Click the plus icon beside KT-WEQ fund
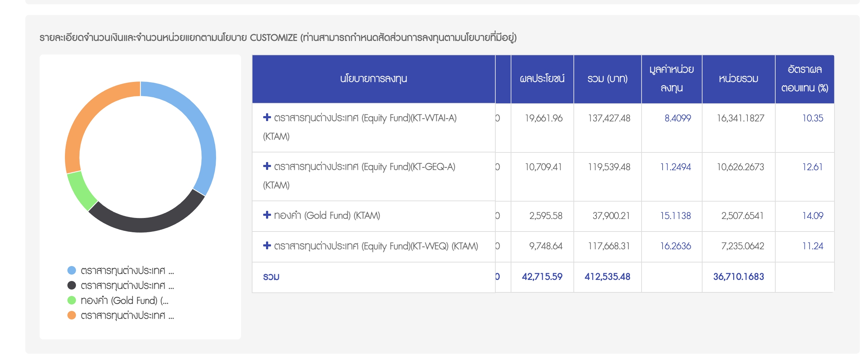 pos(267,245)
